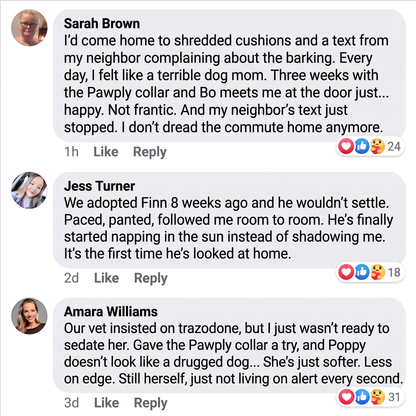Open Sarah Brown's name link
The width and height of the screenshot is (416, 416).
pos(102,24)
